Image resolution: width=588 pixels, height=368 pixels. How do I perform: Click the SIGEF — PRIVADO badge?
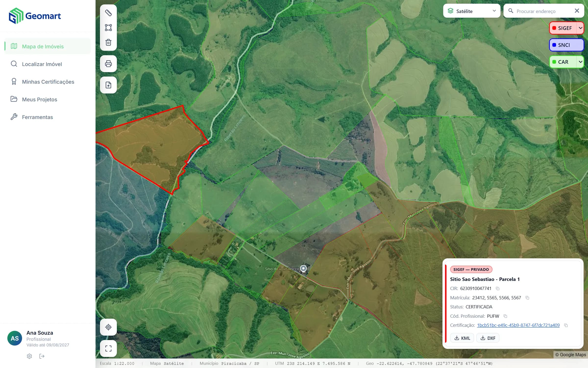pos(471,269)
